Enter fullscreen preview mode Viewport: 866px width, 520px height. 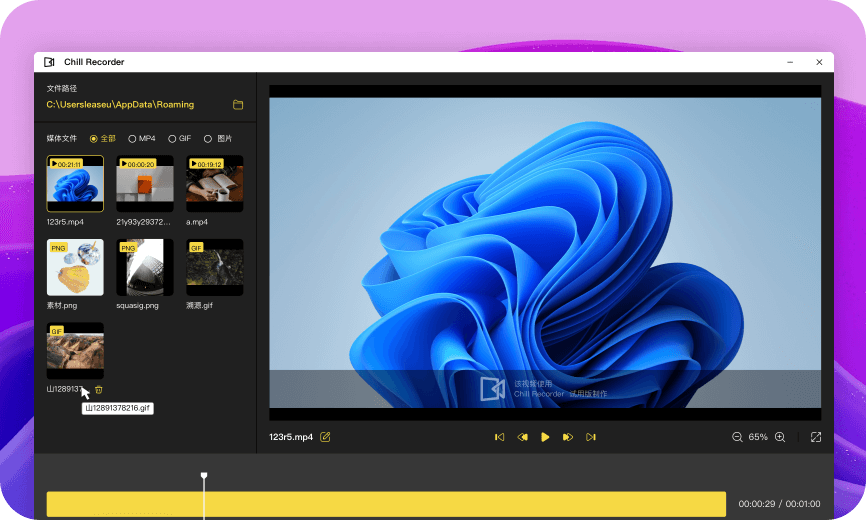tap(816, 437)
